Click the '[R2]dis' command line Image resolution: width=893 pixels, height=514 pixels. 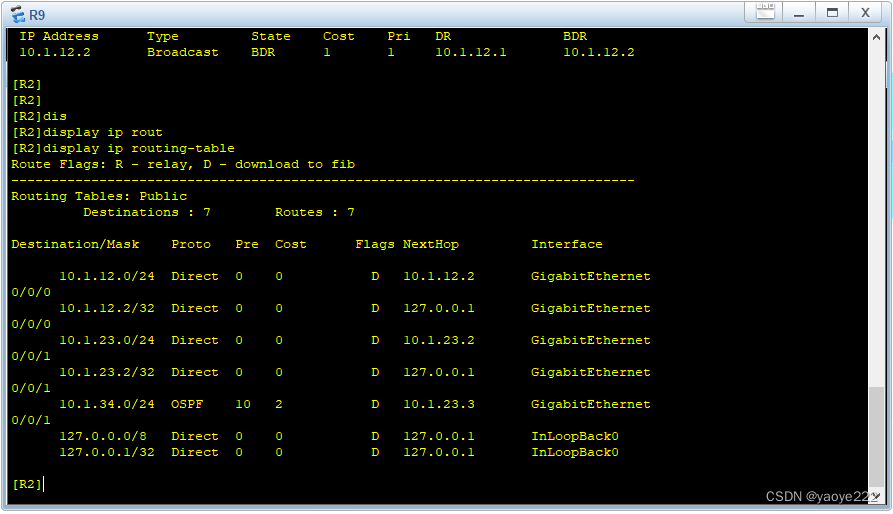click(x=39, y=116)
